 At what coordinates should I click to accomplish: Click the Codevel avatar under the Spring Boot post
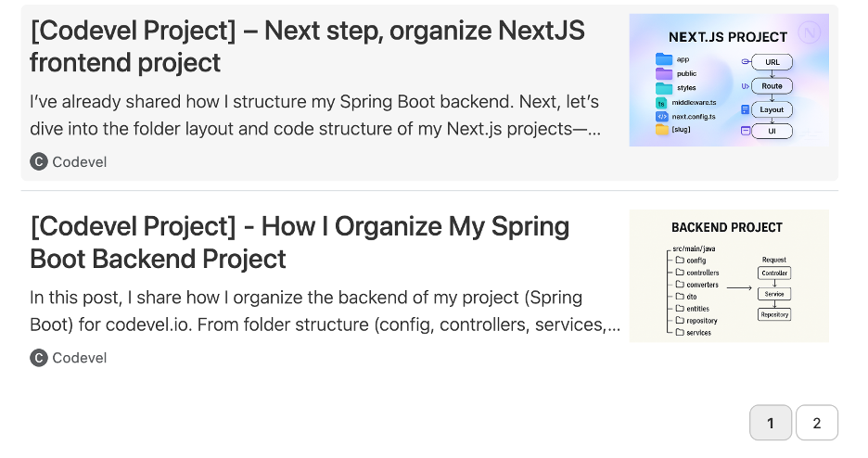coord(38,358)
